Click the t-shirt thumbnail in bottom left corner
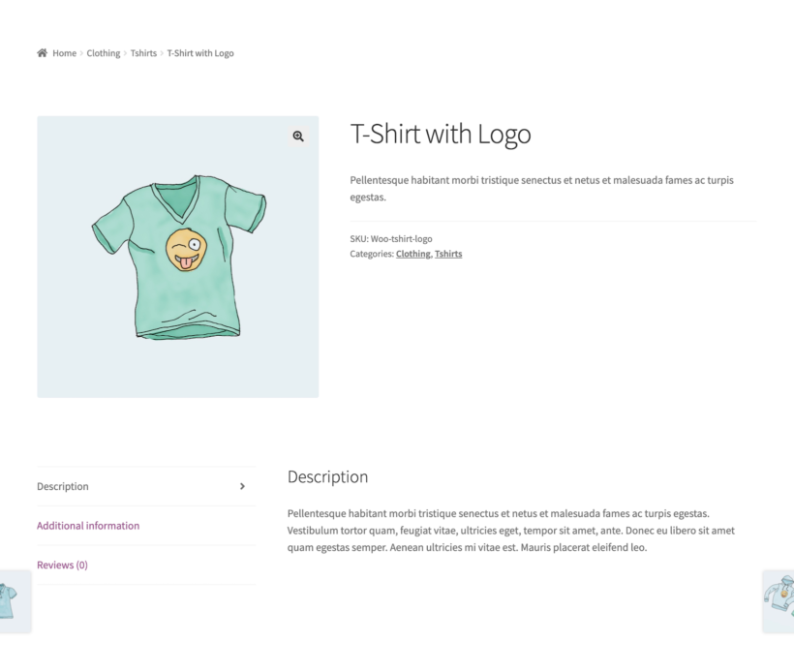The height and width of the screenshot is (672, 794). coord(14,600)
